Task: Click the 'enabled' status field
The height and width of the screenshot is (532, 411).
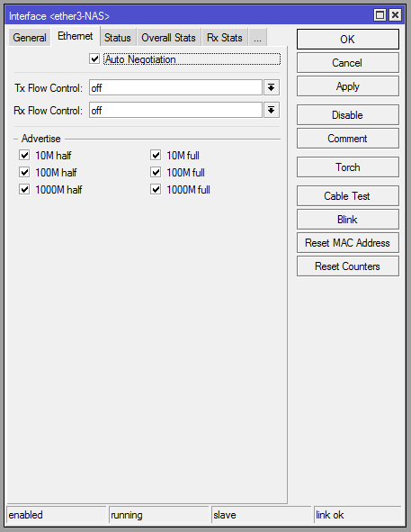Action: point(57,515)
